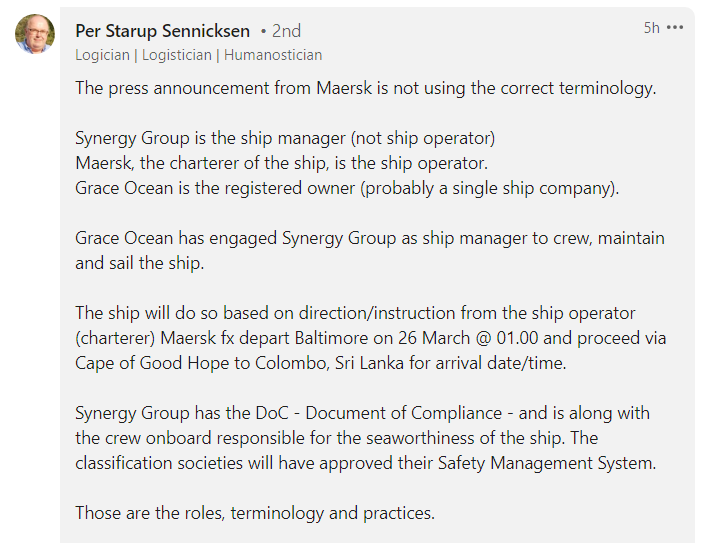The height and width of the screenshot is (543, 715).
Task: Click the line stating Synergy Group is ship manager
Action: coord(285,138)
